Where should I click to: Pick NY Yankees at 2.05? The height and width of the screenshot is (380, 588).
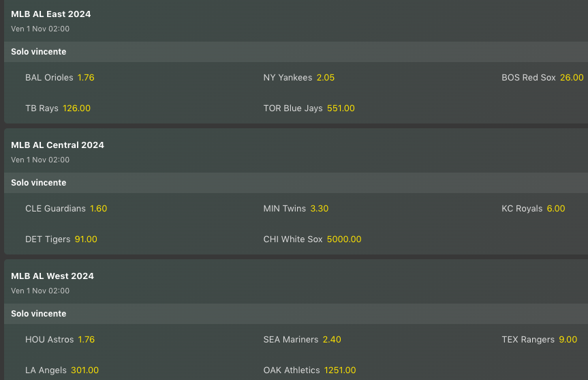(325, 78)
